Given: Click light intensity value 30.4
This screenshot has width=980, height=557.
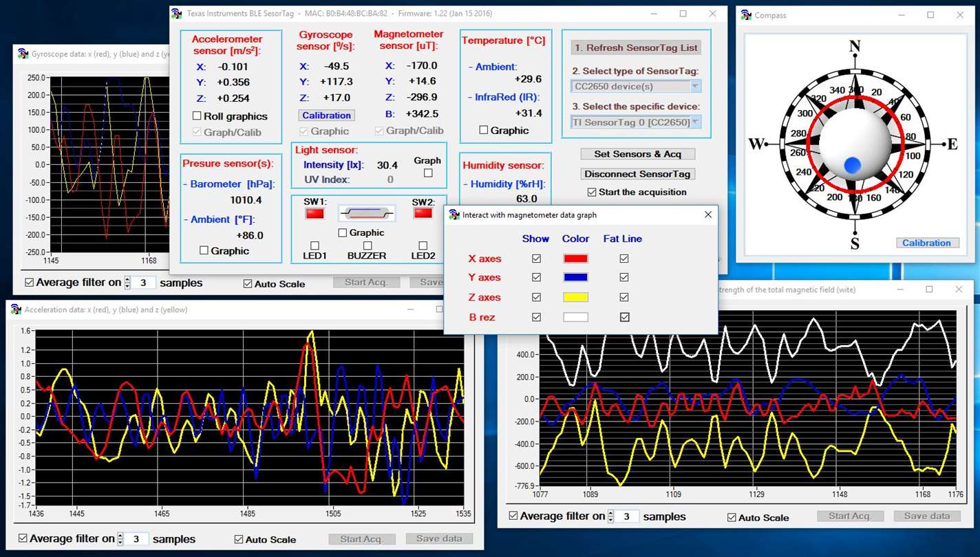Looking at the screenshot, I should coord(387,165).
